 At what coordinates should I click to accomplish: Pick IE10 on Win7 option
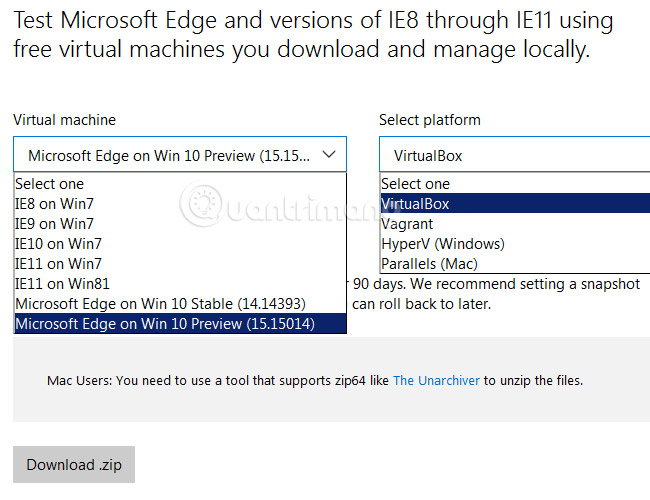click(x=58, y=243)
